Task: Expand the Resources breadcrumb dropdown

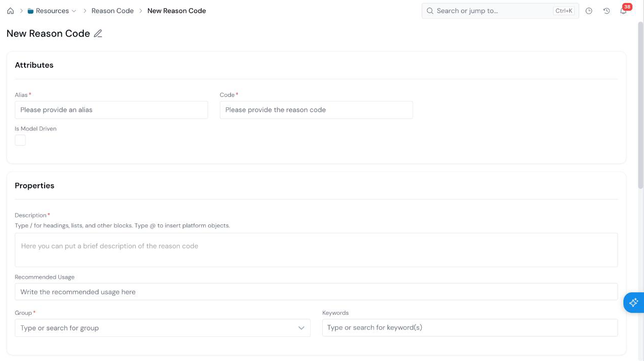Action: tap(74, 11)
